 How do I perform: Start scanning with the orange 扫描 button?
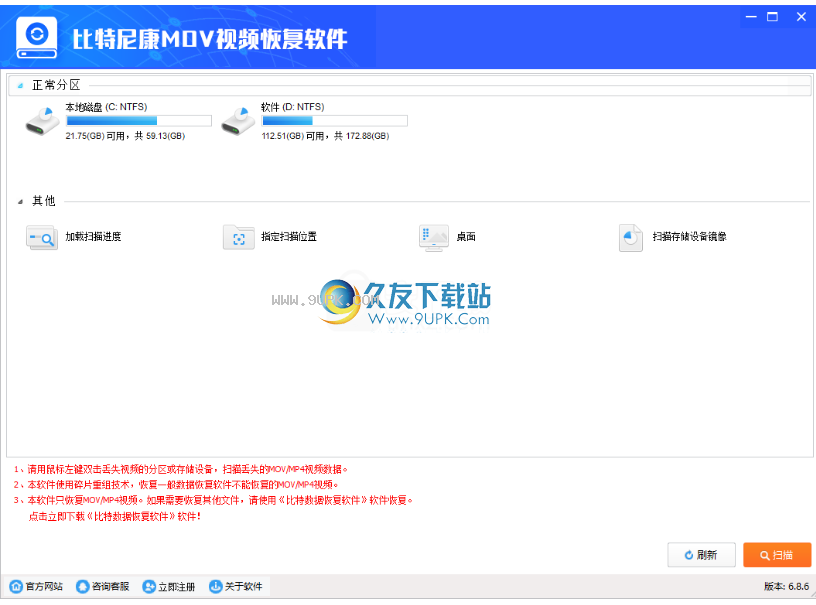point(777,555)
